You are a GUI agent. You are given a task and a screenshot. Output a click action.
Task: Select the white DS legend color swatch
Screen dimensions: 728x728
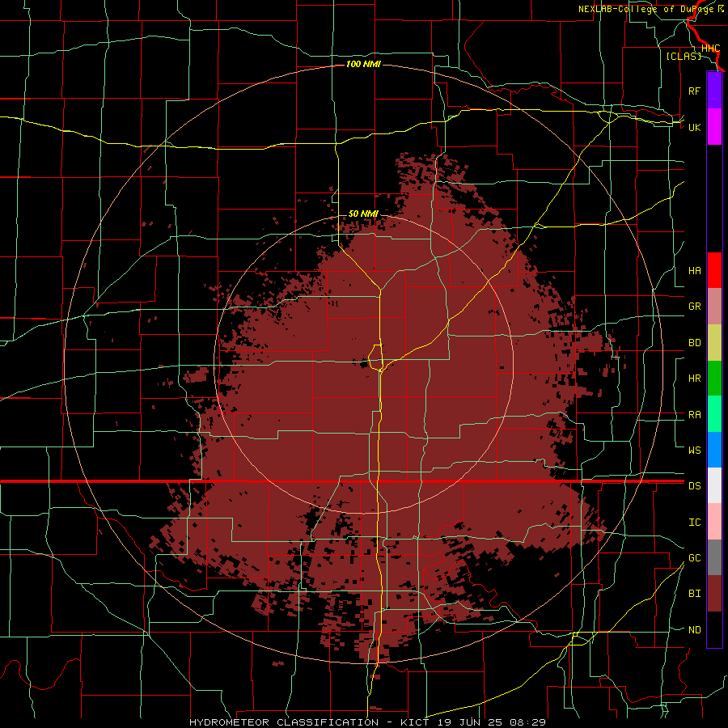[714, 485]
